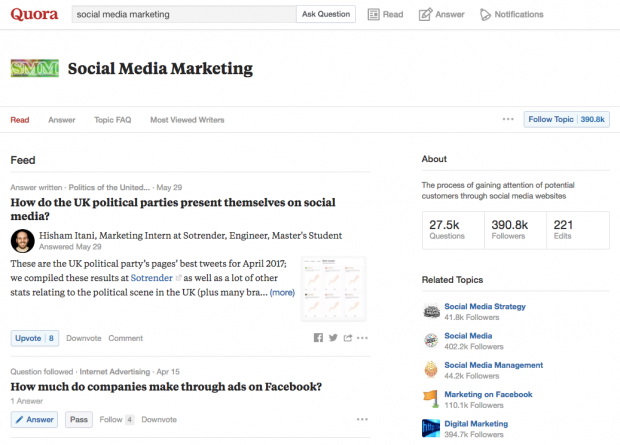Open more options on the Facebook ads question
This screenshot has height=445, width=620.
coord(362,419)
